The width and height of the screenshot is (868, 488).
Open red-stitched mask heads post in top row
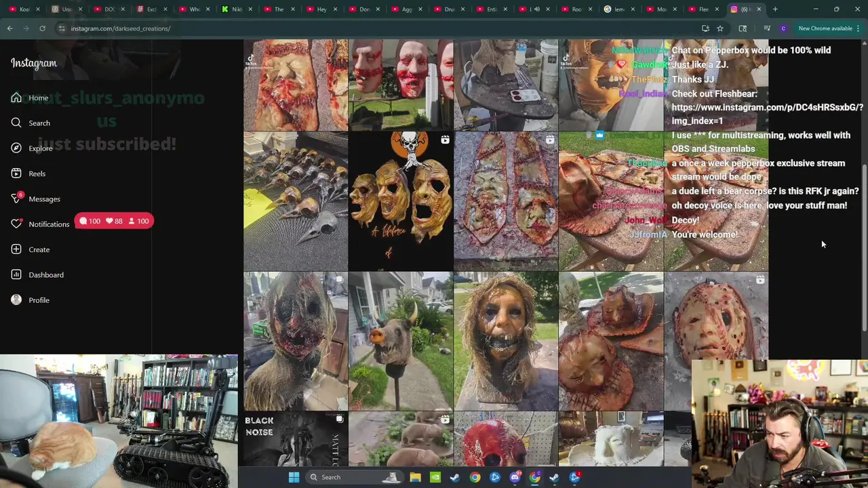pos(400,85)
